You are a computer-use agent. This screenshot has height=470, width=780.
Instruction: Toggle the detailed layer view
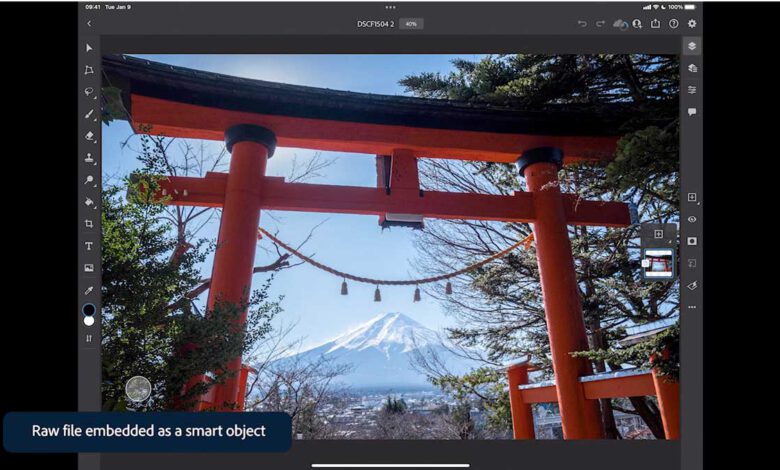click(x=692, y=68)
